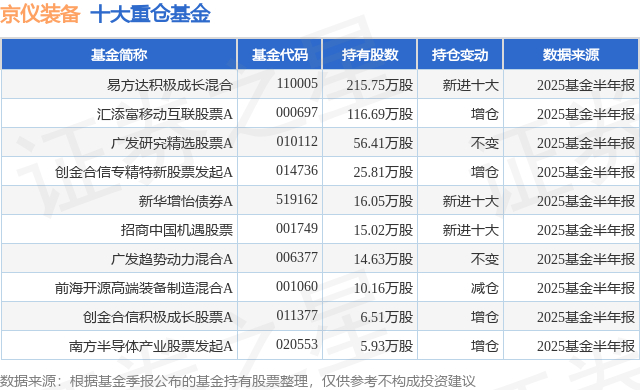The image size is (640, 390).
Task: Click fund code 000697
Action: coord(297,112)
